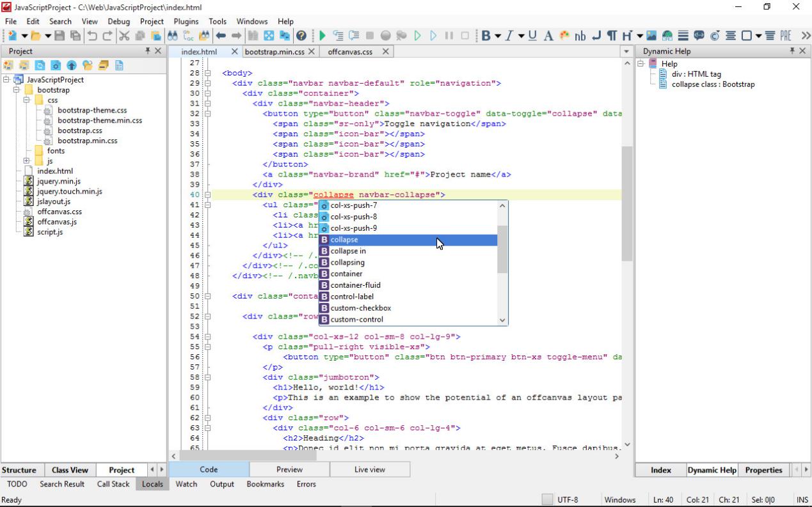
Task: Insert a paragraph with the pilcrow icon
Action: click(x=612, y=36)
